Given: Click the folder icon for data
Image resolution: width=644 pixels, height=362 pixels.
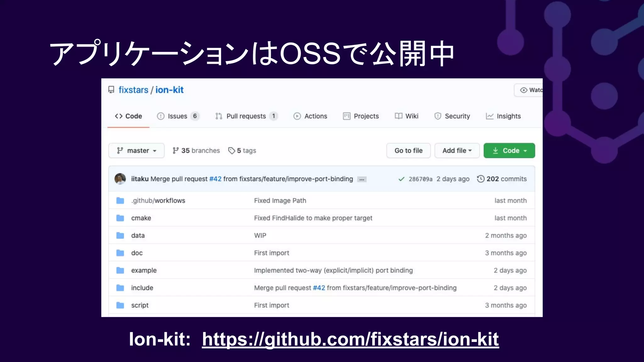Looking at the screenshot, I should click(x=120, y=235).
